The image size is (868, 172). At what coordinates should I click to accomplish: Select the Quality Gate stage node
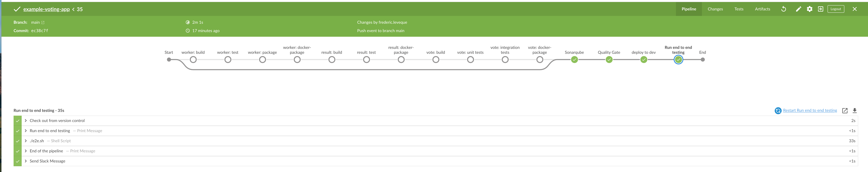pyautogui.click(x=609, y=60)
